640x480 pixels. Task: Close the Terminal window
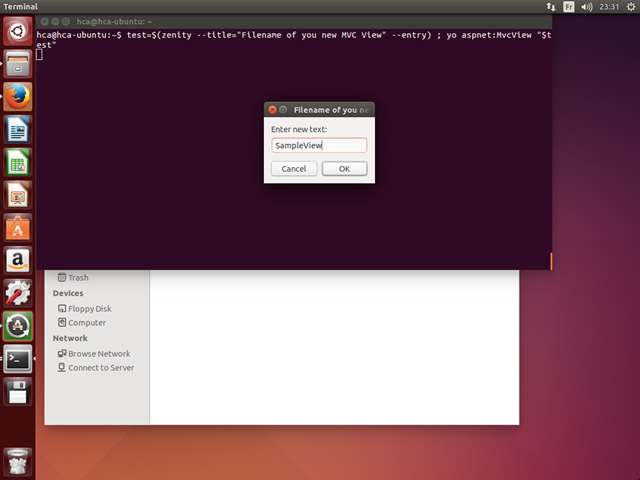point(45,22)
